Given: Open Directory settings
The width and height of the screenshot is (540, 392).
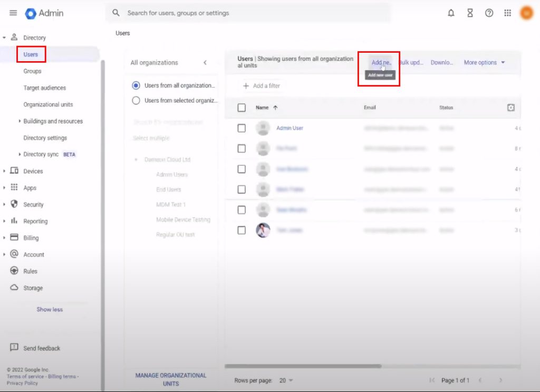Looking at the screenshot, I should [x=45, y=138].
